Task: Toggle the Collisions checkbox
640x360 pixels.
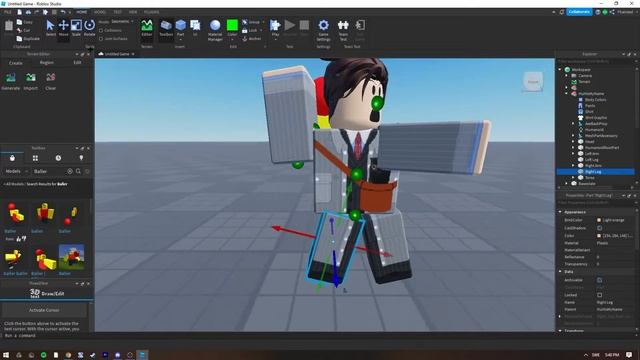Action: pos(101,31)
